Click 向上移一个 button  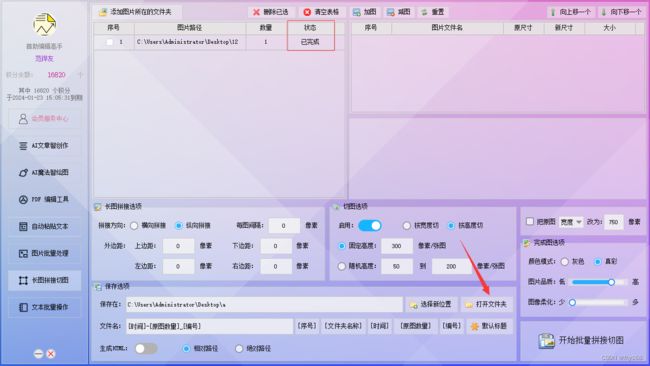coord(571,12)
